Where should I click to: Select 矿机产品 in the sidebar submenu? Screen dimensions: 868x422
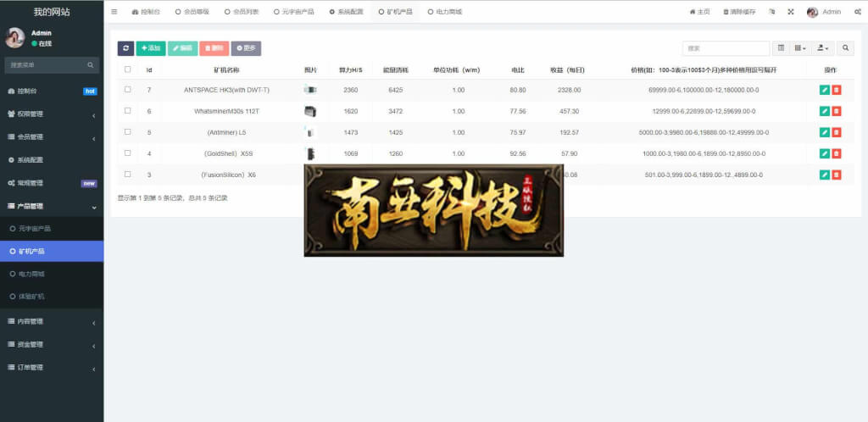pyautogui.click(x=52, y=251)
